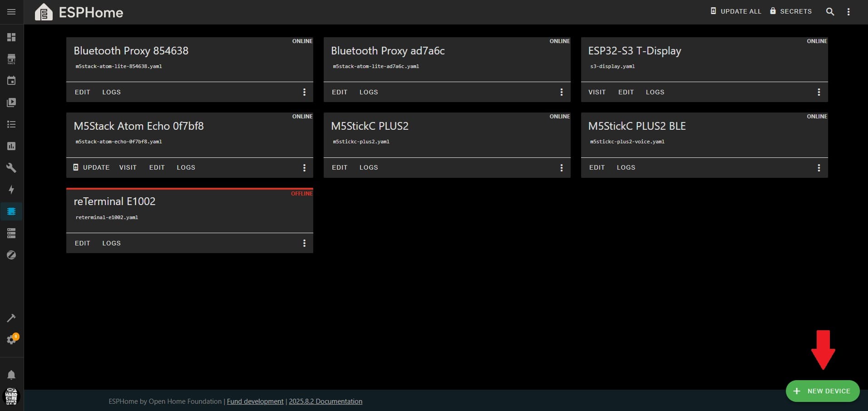Click the m5stack-atom-lite-ad7a6c.yaml filename

[x=376, y=66]
